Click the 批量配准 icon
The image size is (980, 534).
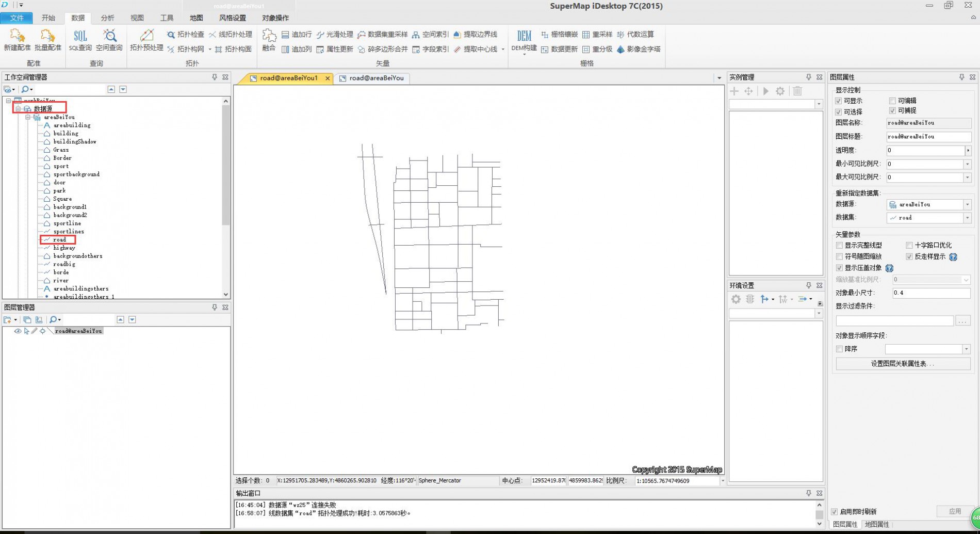point(47,40)
